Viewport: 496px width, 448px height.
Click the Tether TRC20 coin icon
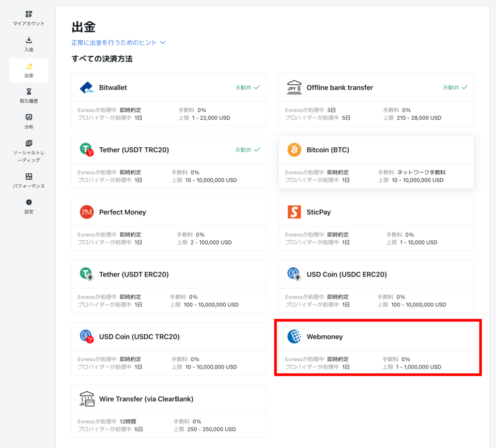87,150
